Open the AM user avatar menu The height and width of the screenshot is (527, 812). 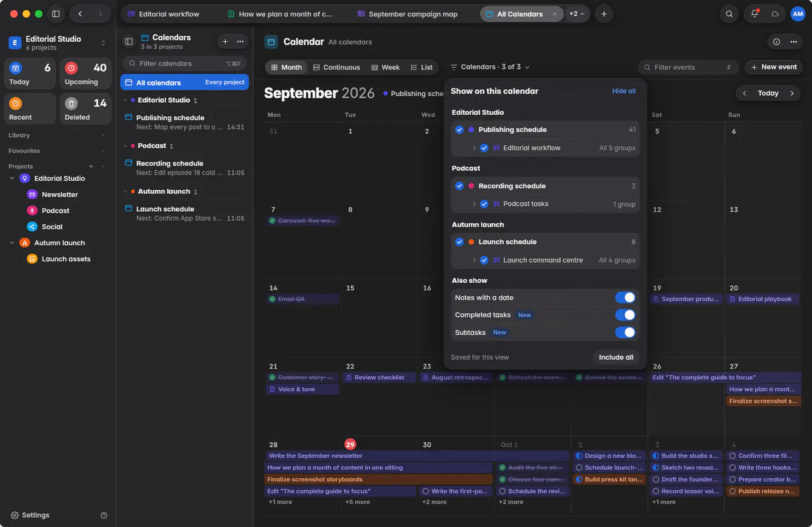tap(798, 14)
